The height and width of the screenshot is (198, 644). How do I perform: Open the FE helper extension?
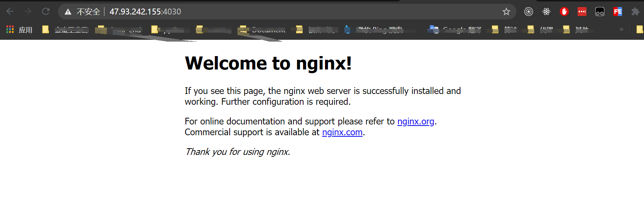(618, 12)
